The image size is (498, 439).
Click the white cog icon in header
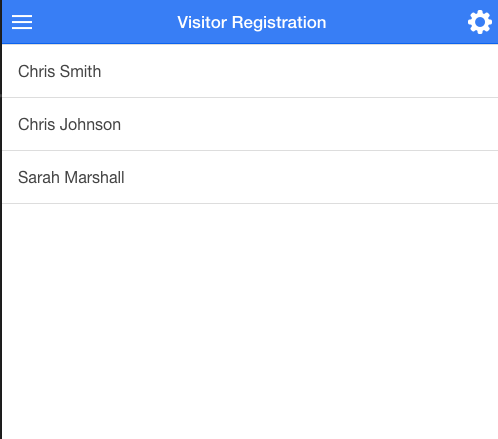(x=480, y=22)
